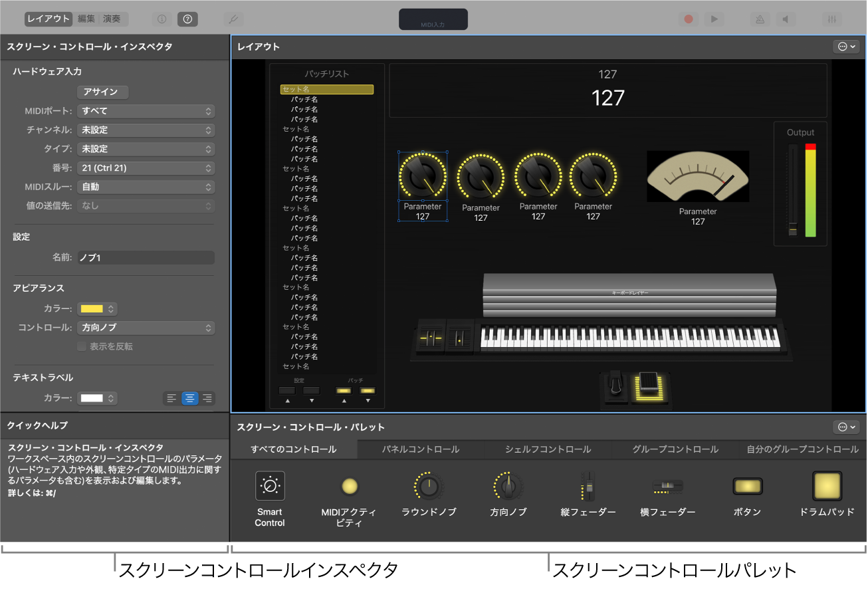Viewport: 868px width, 589px height.
Task: Open the コントロール dropdown showing 方向ノブ
Action: click(x=146, y=328)
